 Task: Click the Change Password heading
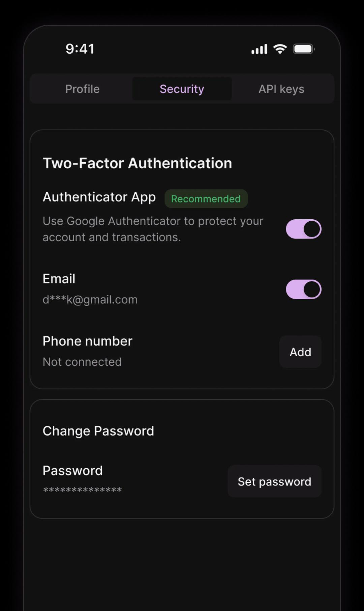coord(98,431)
